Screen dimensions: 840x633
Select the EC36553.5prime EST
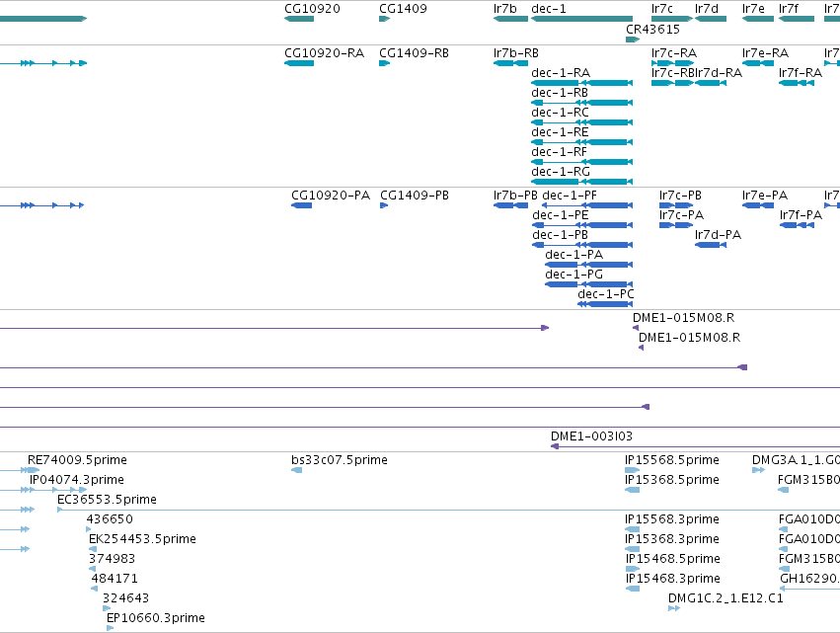point(448,510)
